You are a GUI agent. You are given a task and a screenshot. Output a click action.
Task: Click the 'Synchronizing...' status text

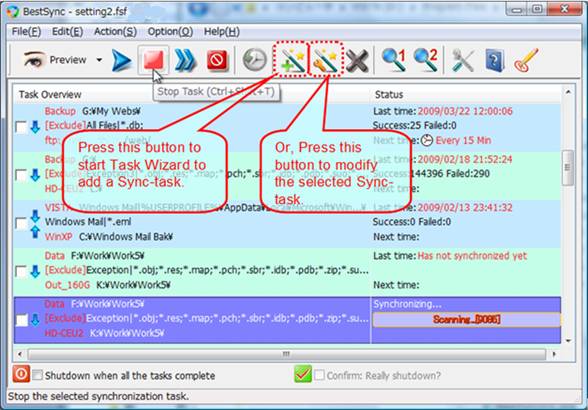coord(407,304)
